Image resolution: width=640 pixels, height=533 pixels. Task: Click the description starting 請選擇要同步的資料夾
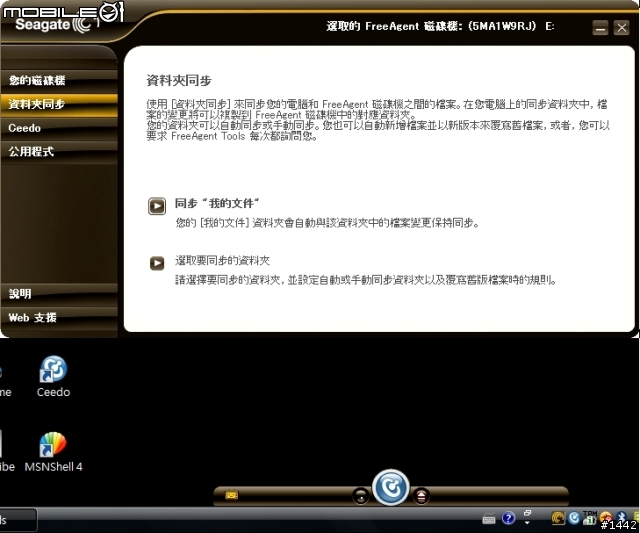point(366,280)
